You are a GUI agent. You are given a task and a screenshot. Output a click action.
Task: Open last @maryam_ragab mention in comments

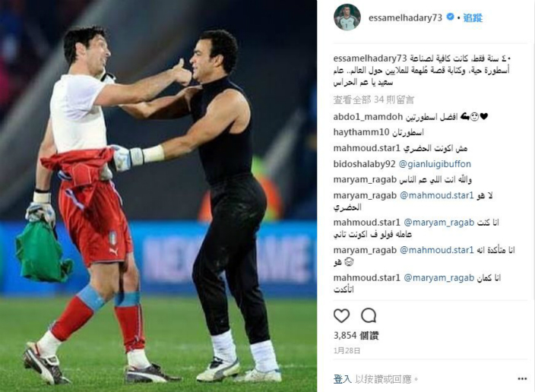tap(438, 278)
